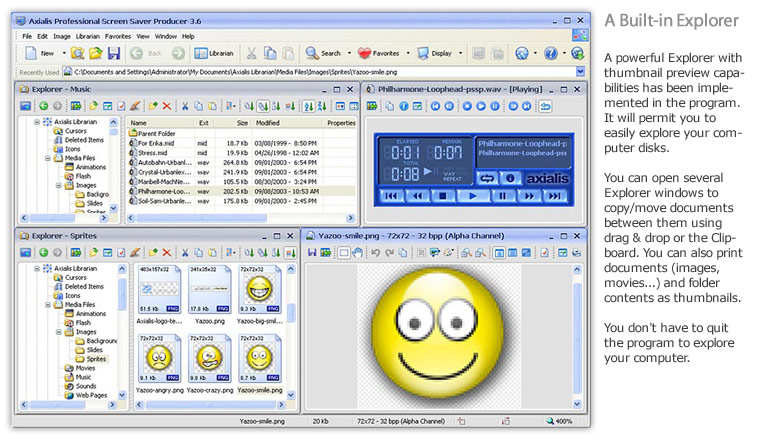Click the 400% zoom indicator in status bar

point(559,421)
